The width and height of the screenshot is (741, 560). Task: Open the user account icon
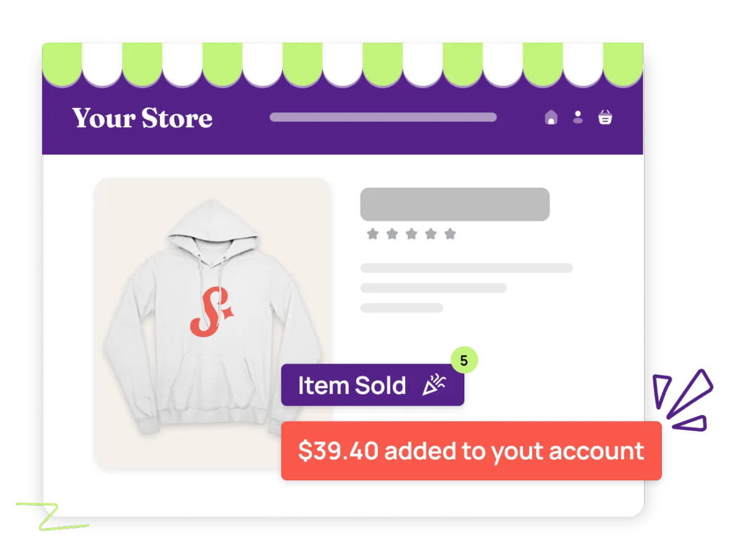[578, 117]
